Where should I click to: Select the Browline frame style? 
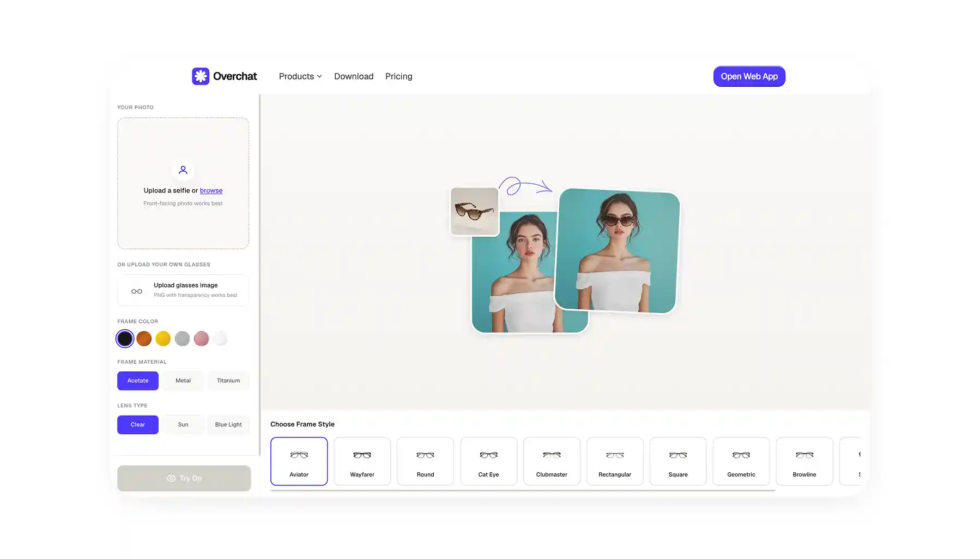click(804, 461)
